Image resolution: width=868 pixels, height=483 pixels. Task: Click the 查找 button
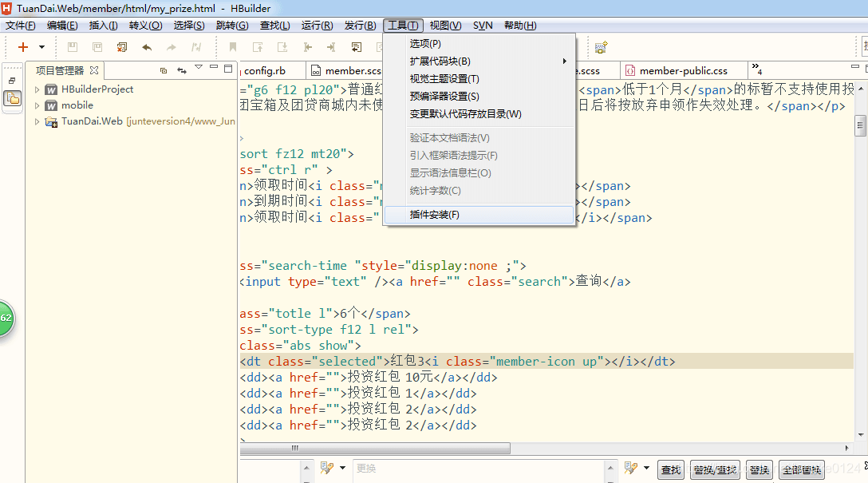click(670, 469)
